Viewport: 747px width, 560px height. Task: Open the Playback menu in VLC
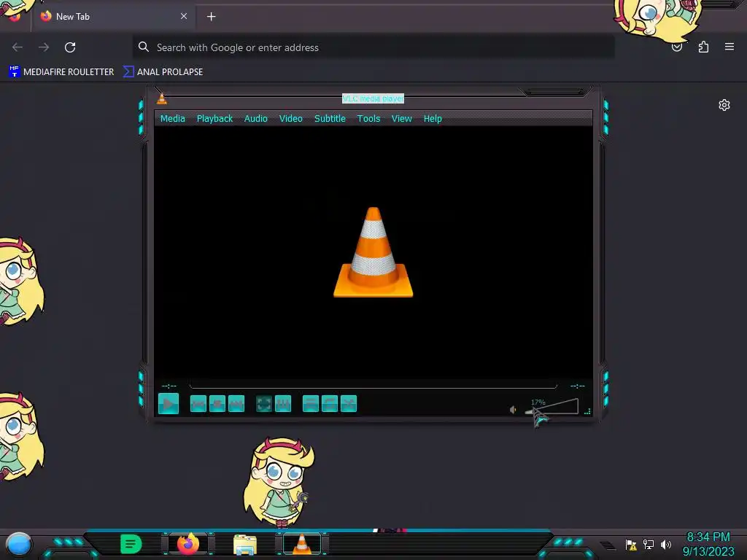click(215, 119)
